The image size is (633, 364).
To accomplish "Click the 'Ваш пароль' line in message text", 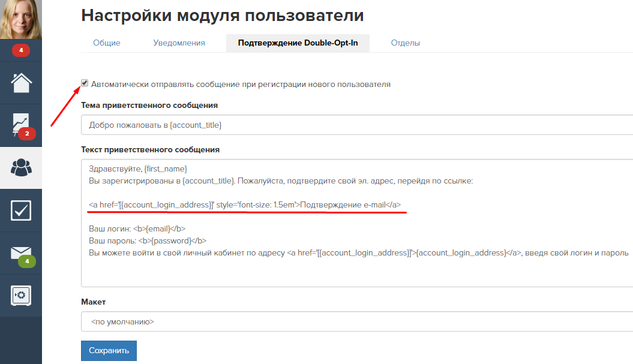I will (148, 241).
